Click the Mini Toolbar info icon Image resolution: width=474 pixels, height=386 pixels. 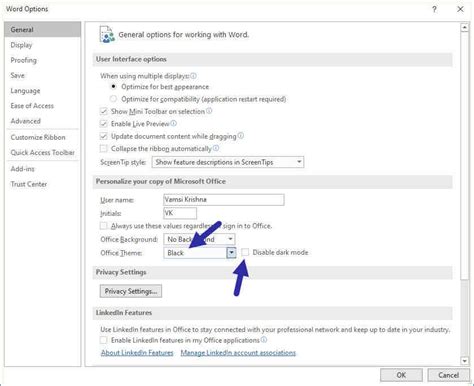coord(209,111)
